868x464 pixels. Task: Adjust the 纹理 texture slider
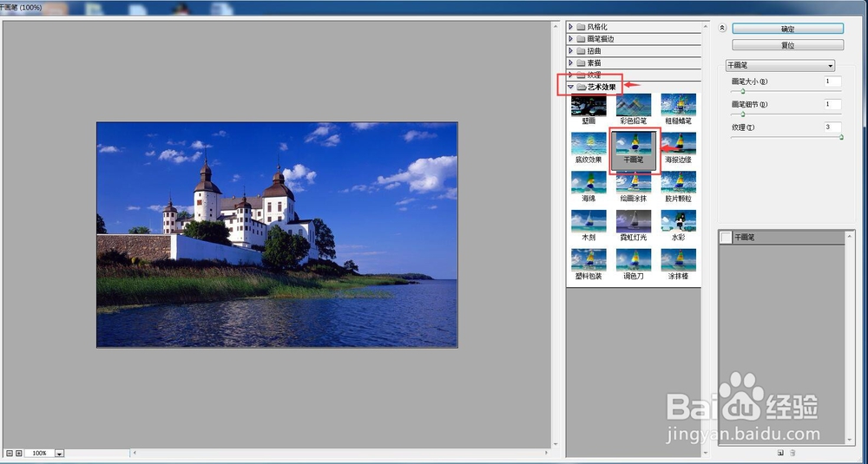click(x=841, y=137)
